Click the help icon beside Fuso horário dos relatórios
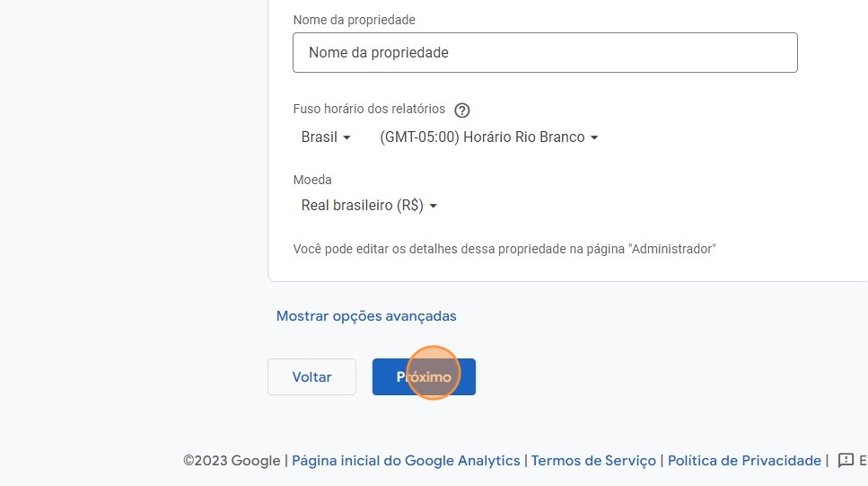The width and height of the screenshot is (868, 486). (x=462, y=110)
